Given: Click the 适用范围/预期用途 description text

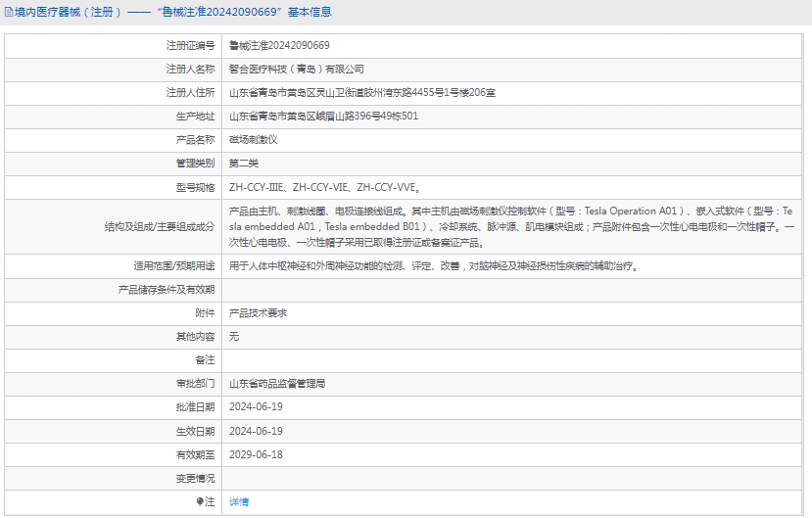Looking at the screenshot, I should 433,265.
